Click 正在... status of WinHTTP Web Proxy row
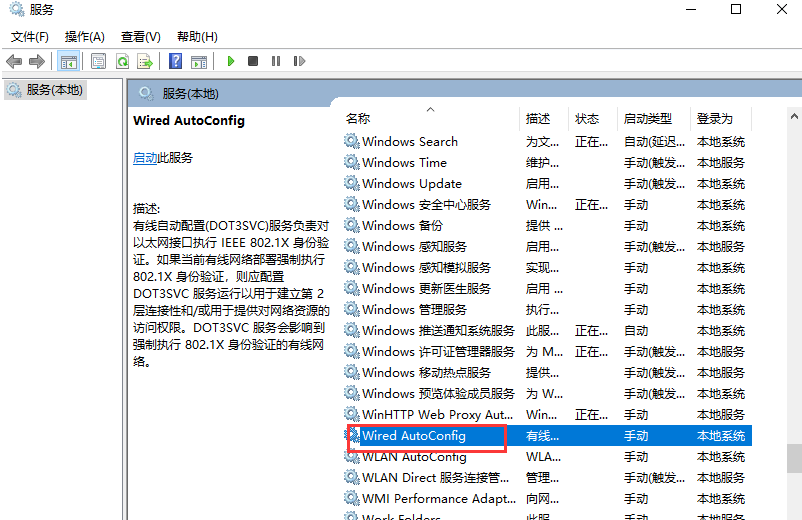Image resolution: width=802 pixels, height=520 pixels. 591,414
